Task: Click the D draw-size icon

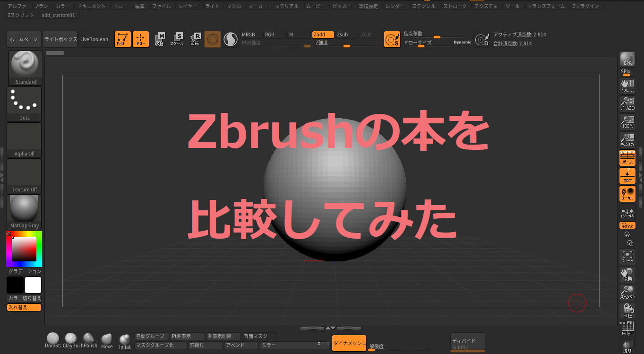Action: coord(482,39)
